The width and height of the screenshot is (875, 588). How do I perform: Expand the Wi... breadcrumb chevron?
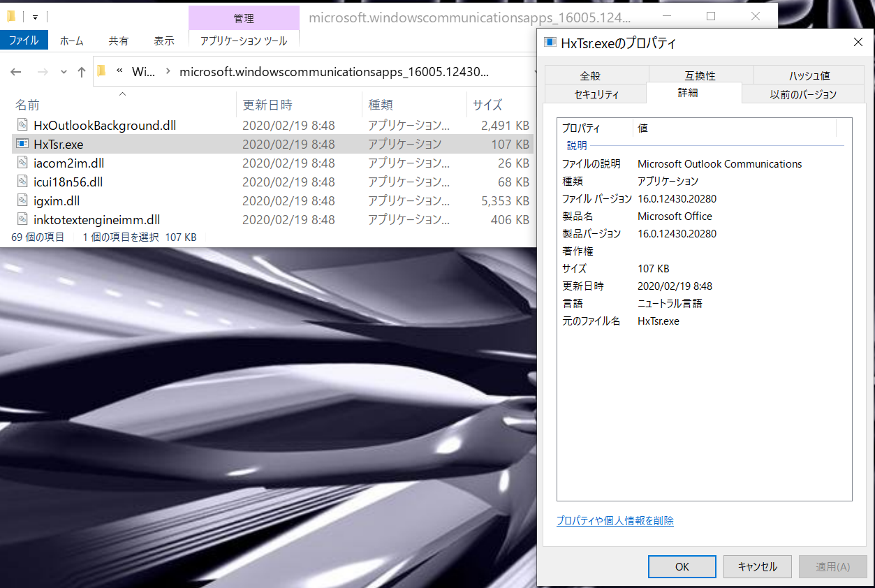click(168, 71)
